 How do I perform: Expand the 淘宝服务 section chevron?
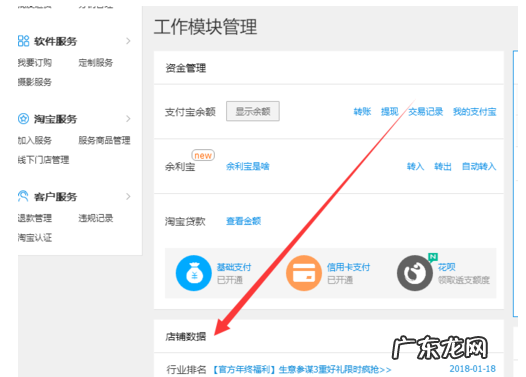tap(128, 119)
